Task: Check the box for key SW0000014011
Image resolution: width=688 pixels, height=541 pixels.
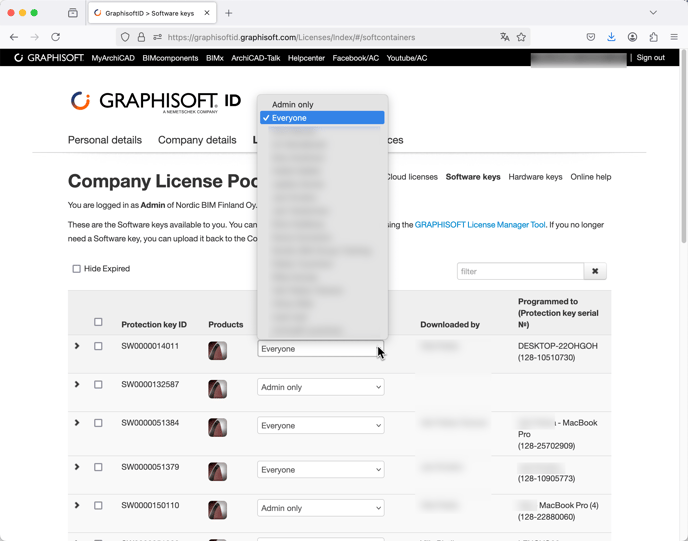Action: [x=98, y=346]
